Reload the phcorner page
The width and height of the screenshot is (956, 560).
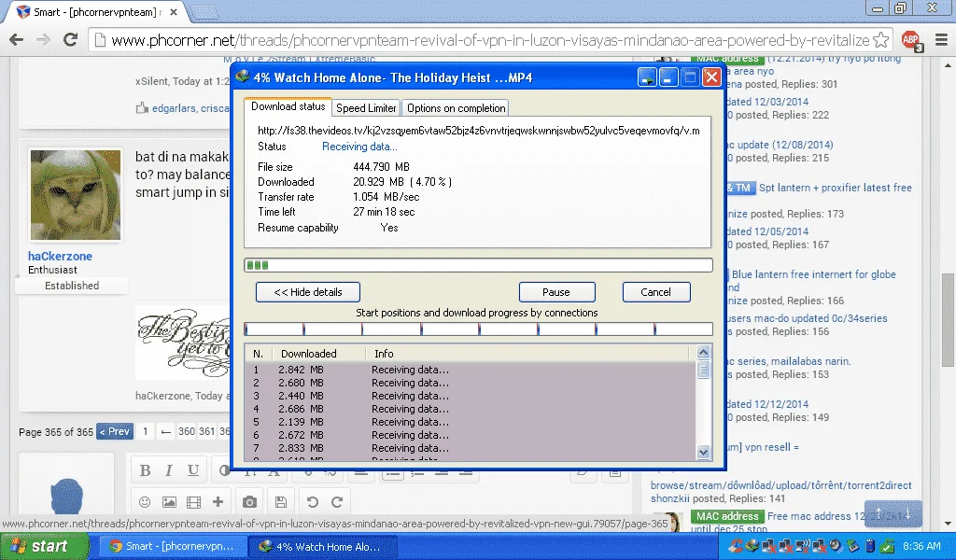click(x=70, y=40)
